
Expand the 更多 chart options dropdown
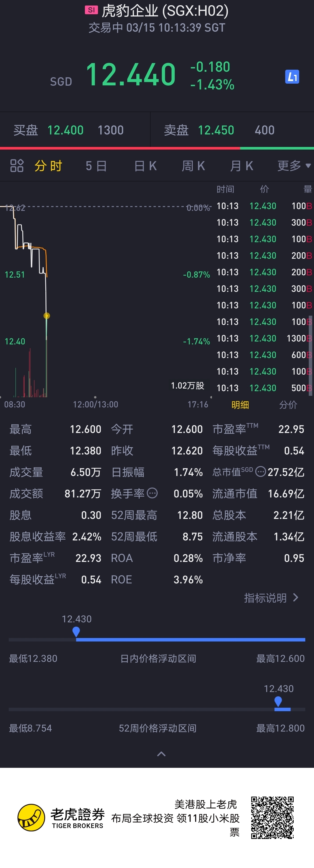(x=293, y=166)
